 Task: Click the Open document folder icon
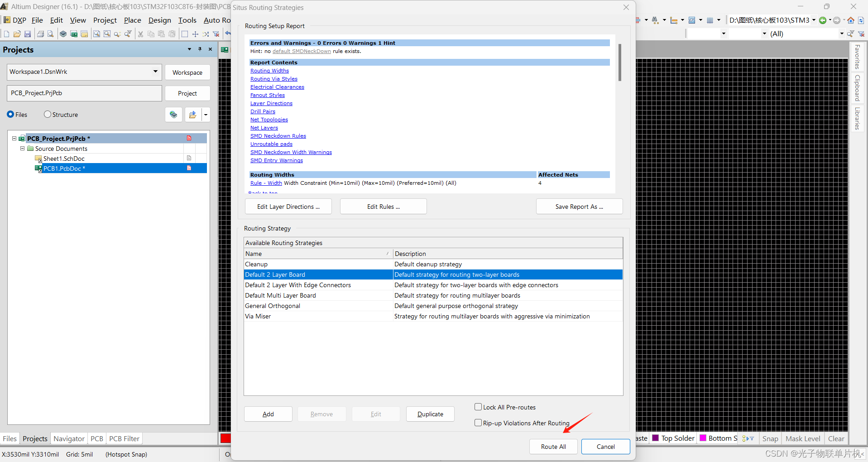click(17, 34)
